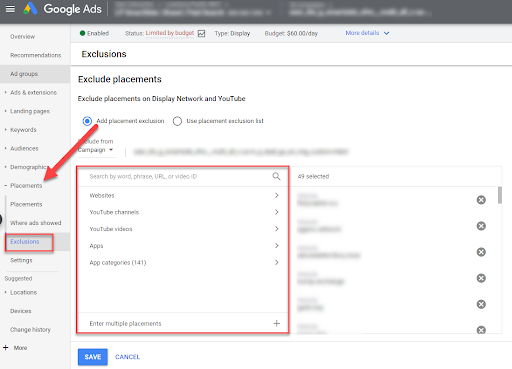Image resolution: width=512 pixels, height=369 pixels.
Task: Expand Landing pages in sidebar
Action: pyautogui.click(x=30, y=111)
